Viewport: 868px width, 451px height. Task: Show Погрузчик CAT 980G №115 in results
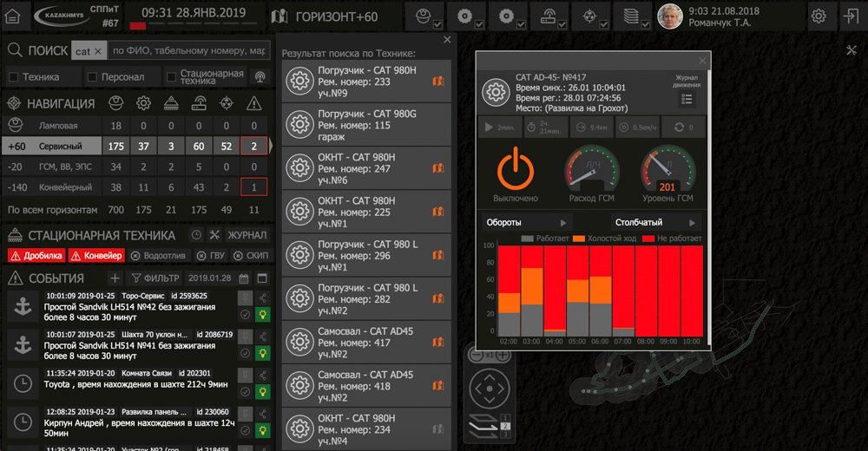(366, 125)
